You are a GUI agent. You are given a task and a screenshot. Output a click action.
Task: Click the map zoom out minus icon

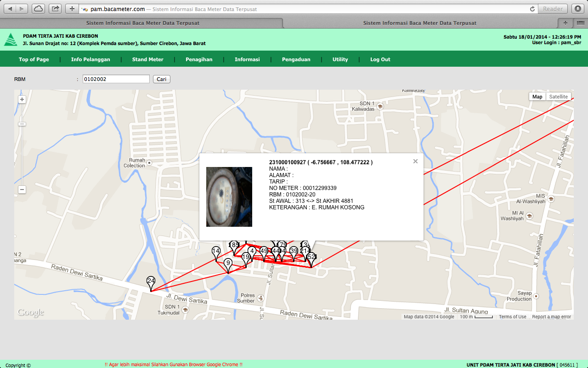click(22, 190)
